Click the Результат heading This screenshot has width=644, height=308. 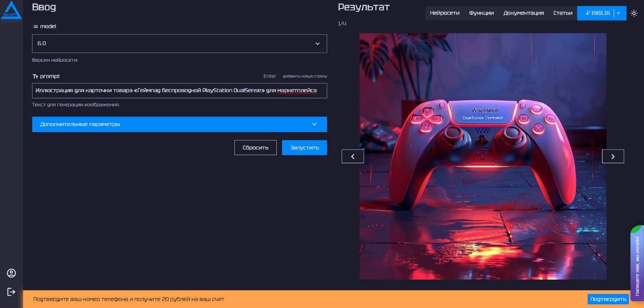pos(364,7)
